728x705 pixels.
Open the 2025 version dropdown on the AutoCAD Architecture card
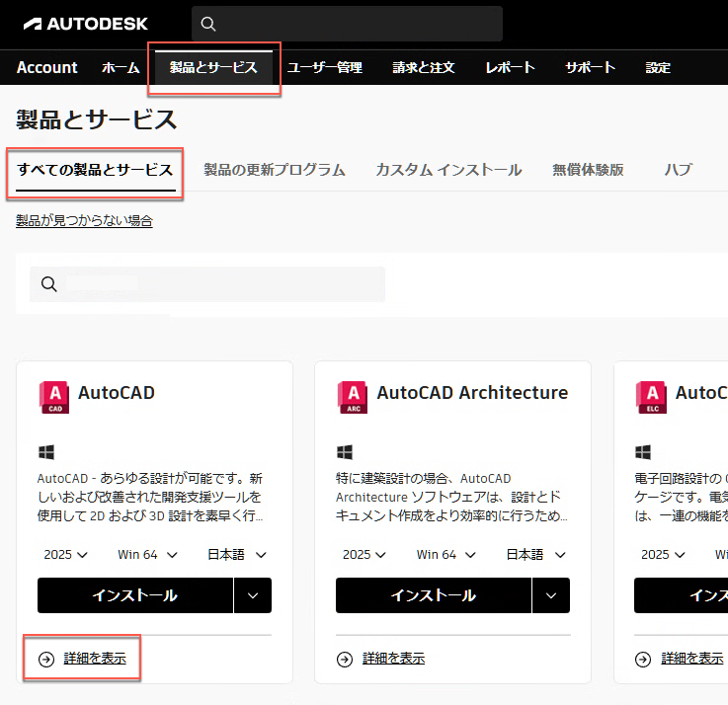[x=364, y=555]
